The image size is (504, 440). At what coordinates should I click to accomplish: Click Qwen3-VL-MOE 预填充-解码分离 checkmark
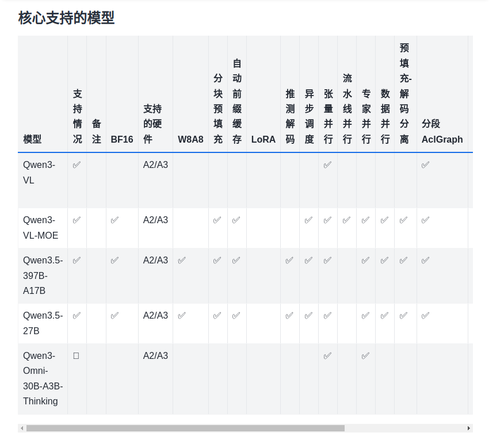(x=403, y=220)
